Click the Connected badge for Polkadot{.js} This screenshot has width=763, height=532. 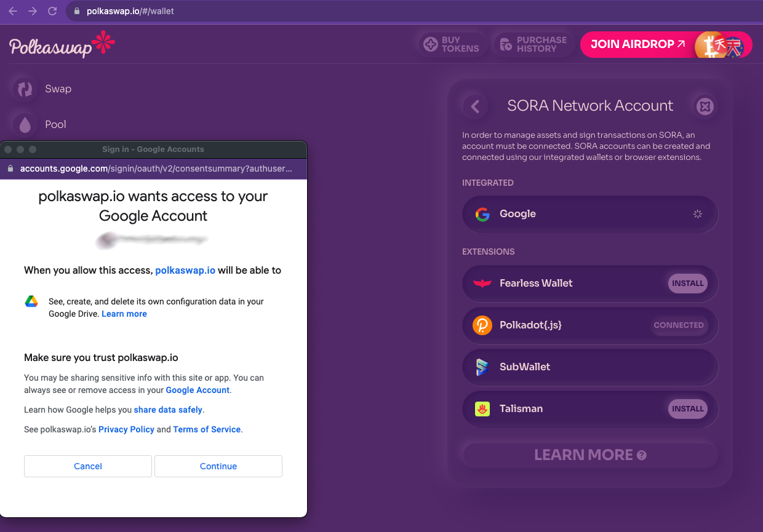[679, 325]
